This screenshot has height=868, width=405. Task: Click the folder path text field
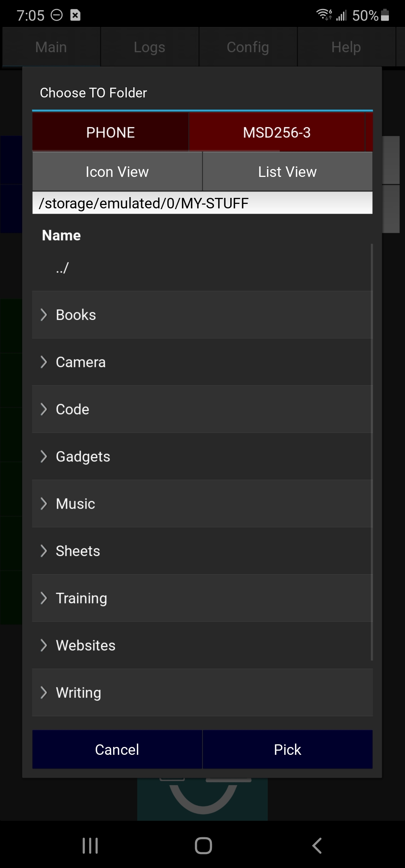click(202, 203)
